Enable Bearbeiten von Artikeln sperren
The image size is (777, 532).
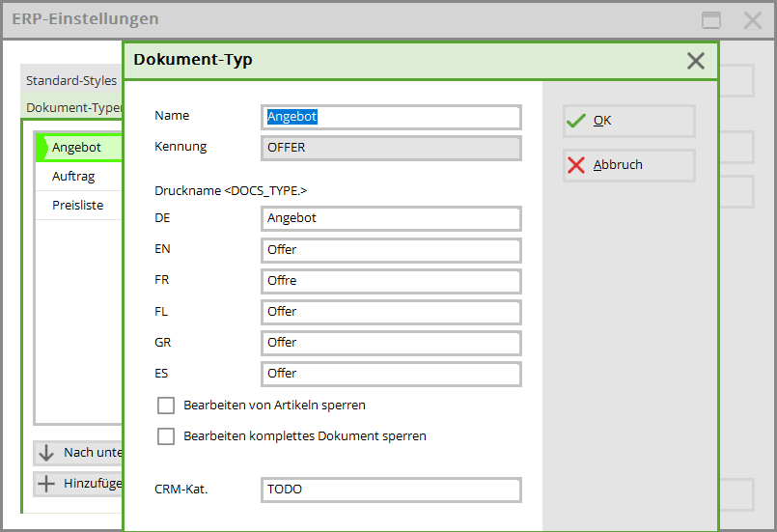(166, 406)
